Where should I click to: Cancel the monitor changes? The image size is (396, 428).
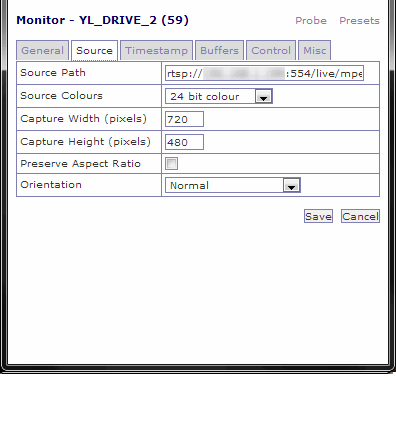coord(360,216)
